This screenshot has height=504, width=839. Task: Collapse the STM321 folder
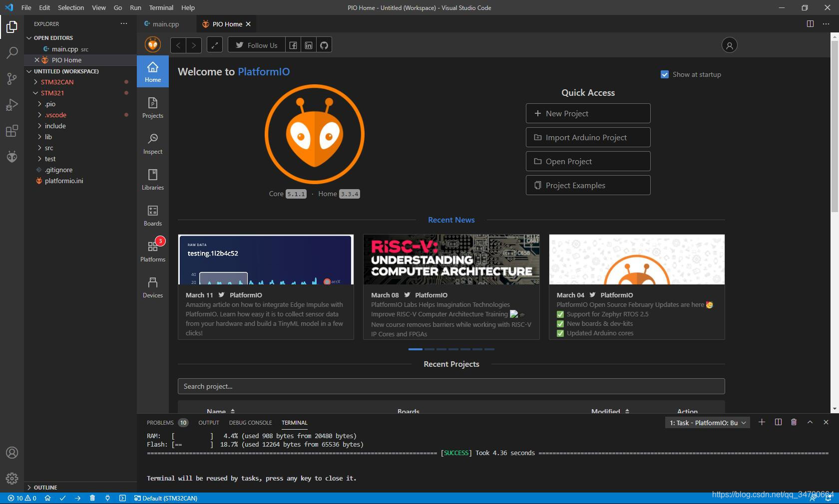click(x=52, y=93)
